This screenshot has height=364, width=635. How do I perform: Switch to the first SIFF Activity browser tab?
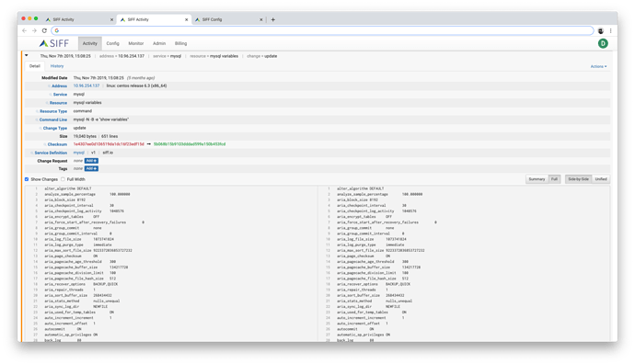[78, 19]
